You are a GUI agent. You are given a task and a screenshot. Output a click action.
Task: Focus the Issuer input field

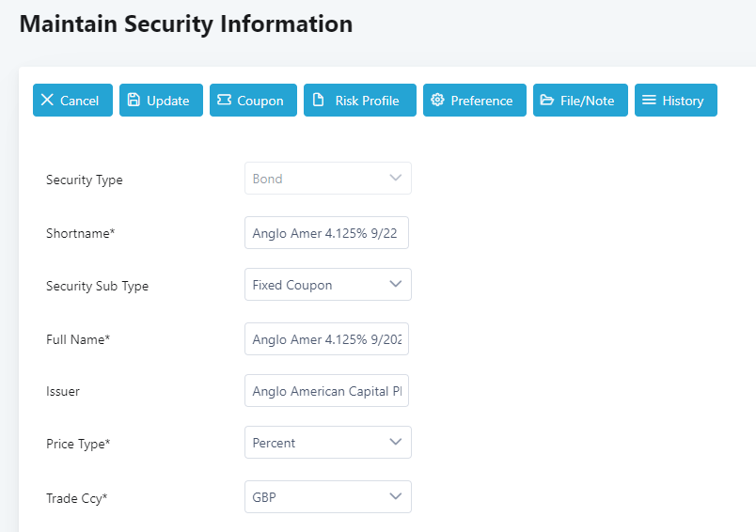click(x=326, y=391)
